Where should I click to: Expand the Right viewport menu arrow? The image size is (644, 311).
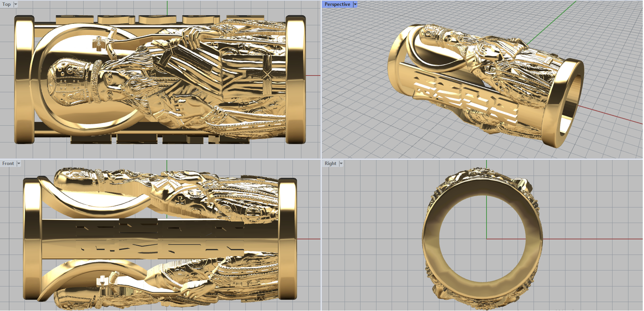click(x=341, y=164)
